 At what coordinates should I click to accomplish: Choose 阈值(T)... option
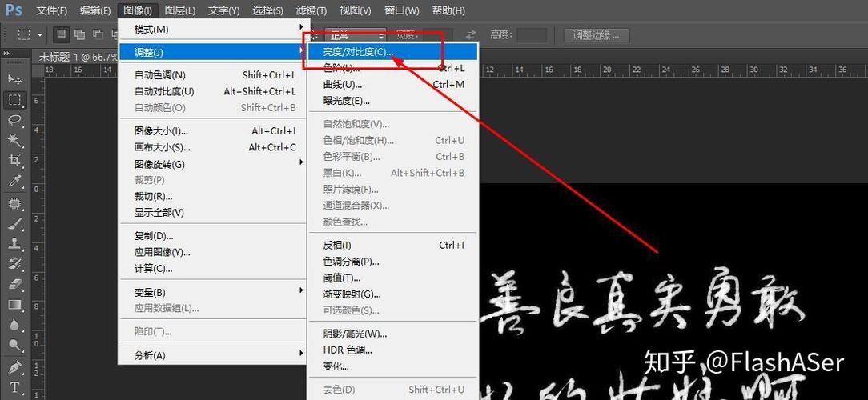[392, 278]
